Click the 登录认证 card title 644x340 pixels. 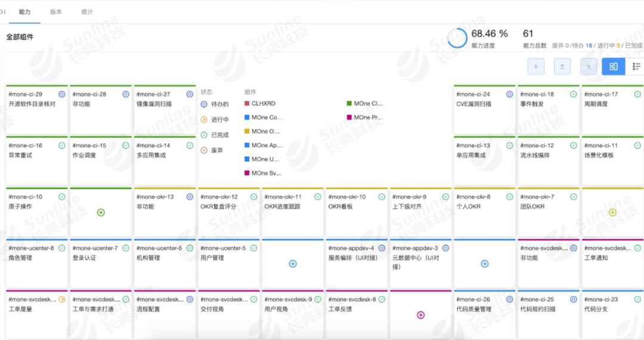tap(84, 258)
